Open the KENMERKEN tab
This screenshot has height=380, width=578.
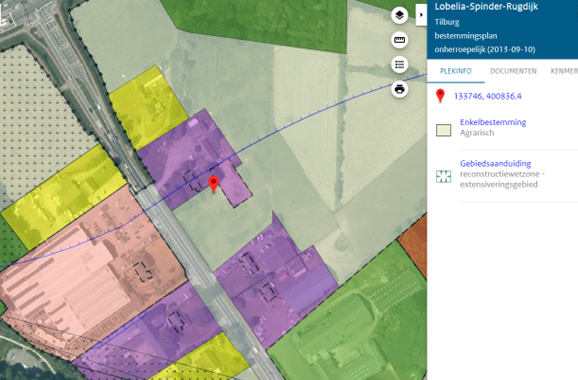564,71
